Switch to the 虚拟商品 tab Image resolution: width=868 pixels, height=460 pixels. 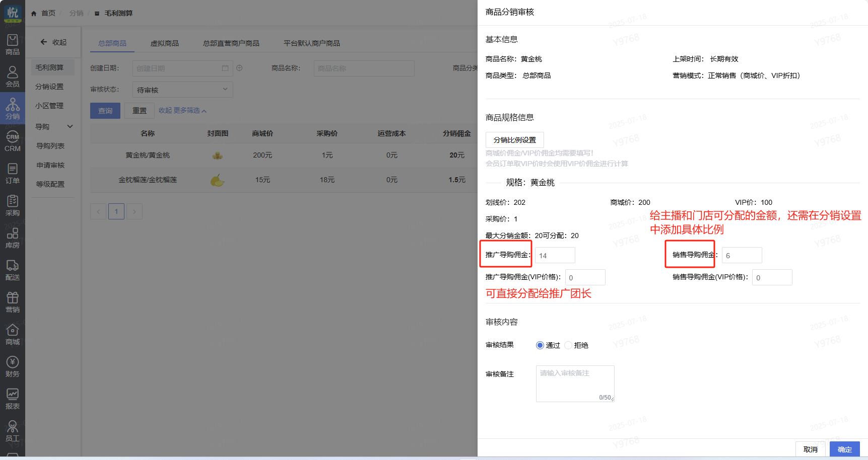tap(164, 43)
